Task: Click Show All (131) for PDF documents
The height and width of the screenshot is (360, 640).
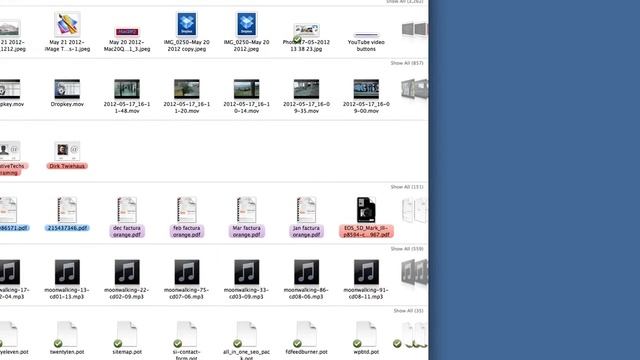Action: pos(407,187)
